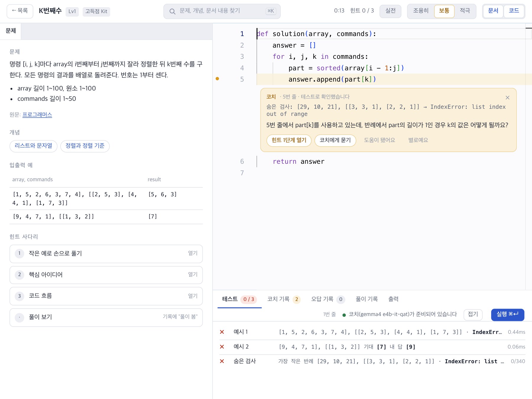
Task: Switch to the 출력 tab
Action: pos(393,299)
